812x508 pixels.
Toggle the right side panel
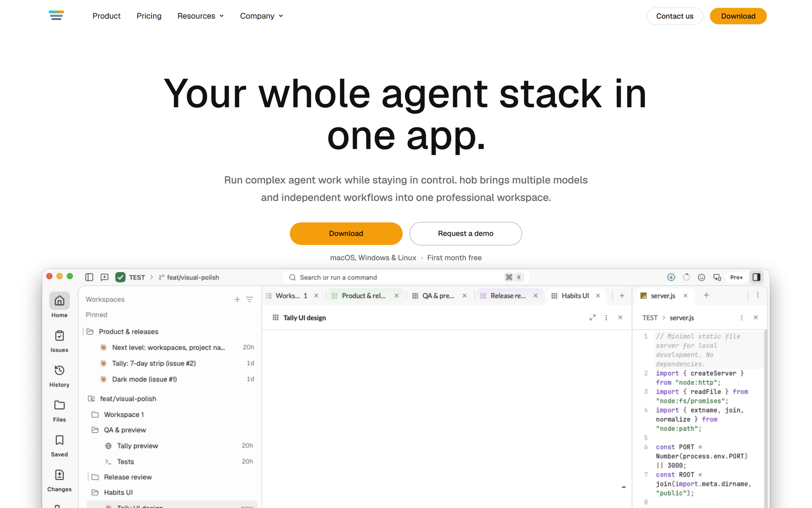(757, 277)
